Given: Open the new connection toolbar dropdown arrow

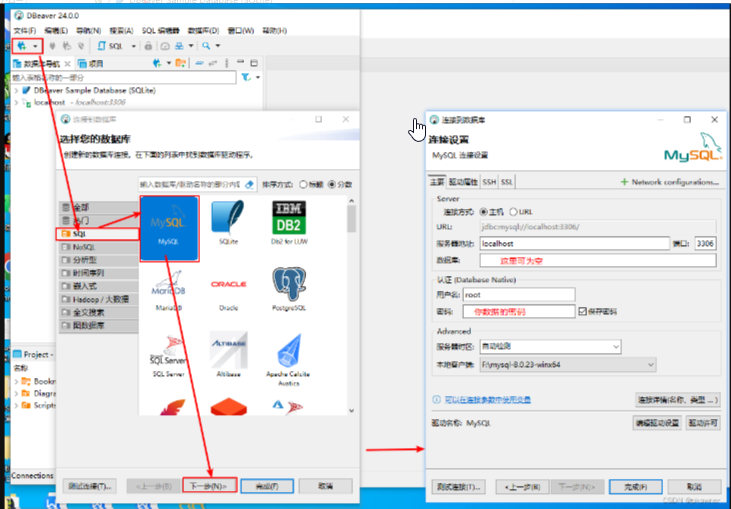Looking at the screenshot, I should (x=35, y=46).
